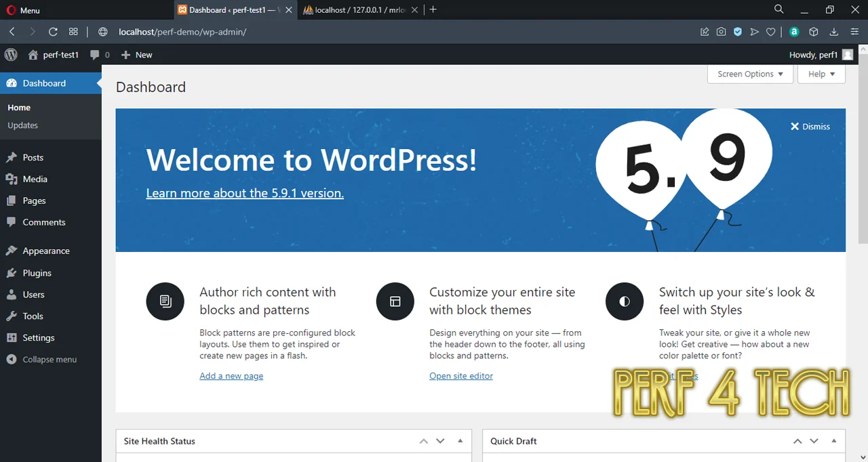Close the localhost 127.0.0.1 browser tab
The height and width of the screenshot is (462, 868).
click(414, 10)
